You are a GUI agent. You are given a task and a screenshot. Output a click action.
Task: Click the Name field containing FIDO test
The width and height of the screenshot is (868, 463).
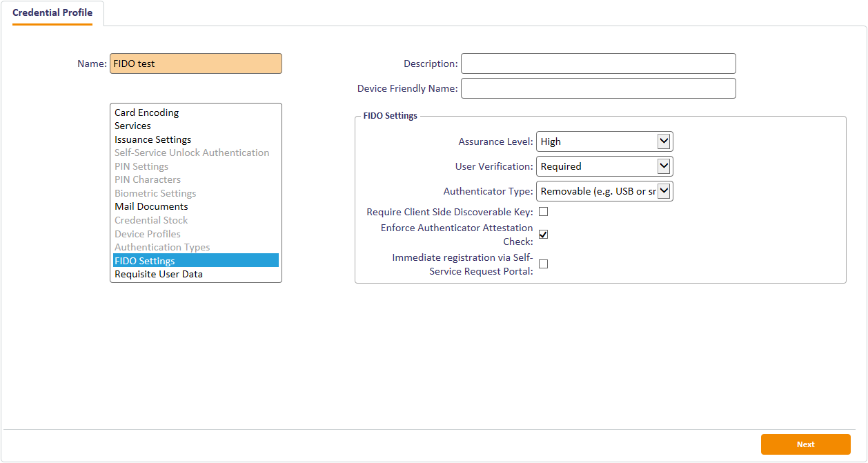195,63
